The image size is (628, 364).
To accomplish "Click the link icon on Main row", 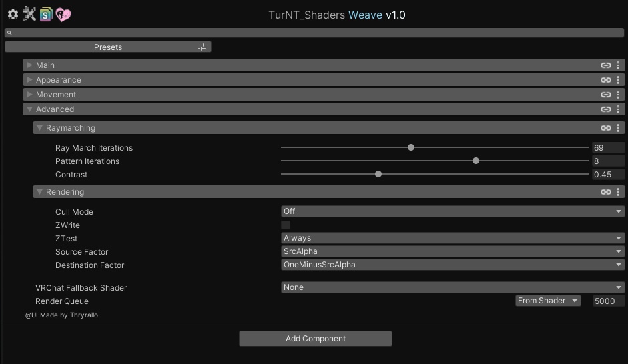I will pyautogui.click(x=605, y=65).
